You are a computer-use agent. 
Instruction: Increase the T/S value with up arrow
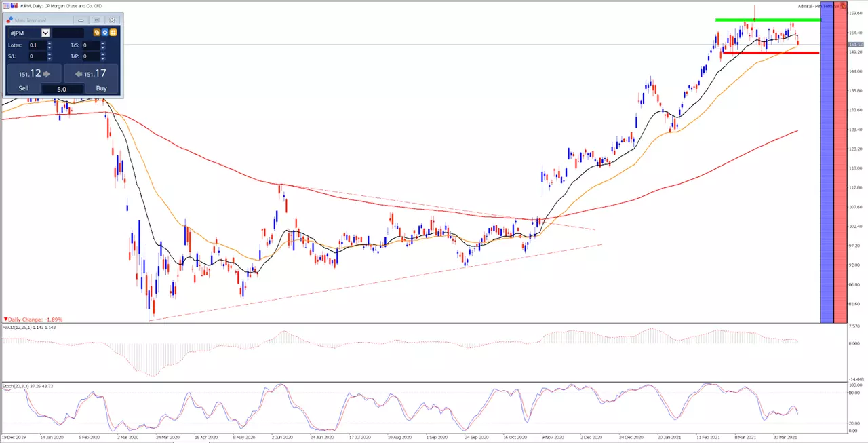click(x=102, y=43)
